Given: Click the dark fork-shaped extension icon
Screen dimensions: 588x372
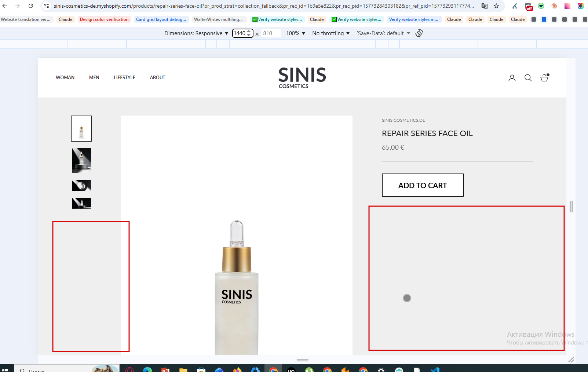Looking at the screenshot, I should [x=515, y=6].
